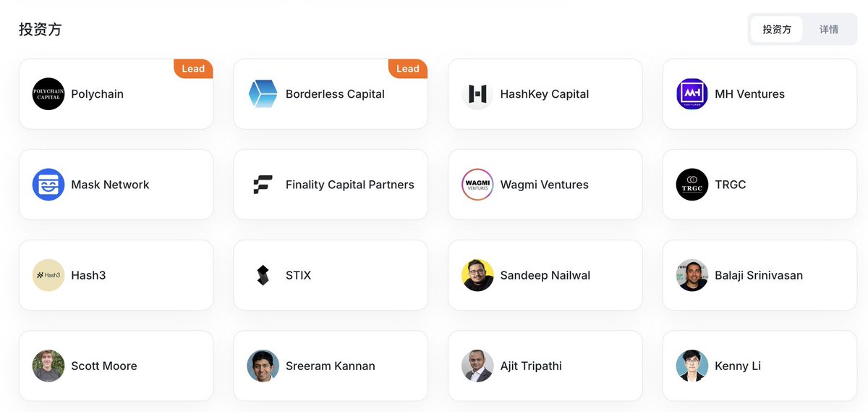Open the Scott Moore investor card
This screenshot has height=412, width=868.
pyautogui.click(x=116, y=366)
